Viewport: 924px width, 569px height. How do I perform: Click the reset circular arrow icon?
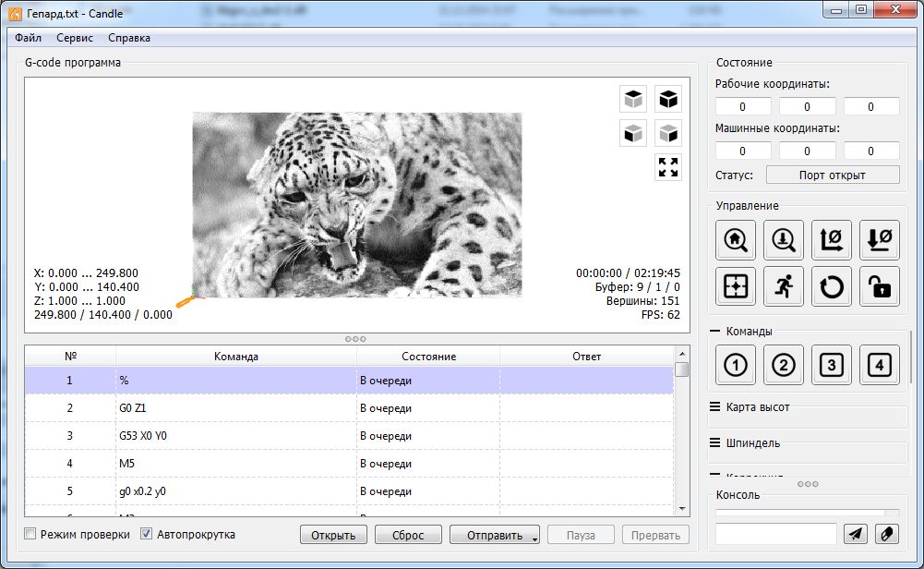point(832,286)
